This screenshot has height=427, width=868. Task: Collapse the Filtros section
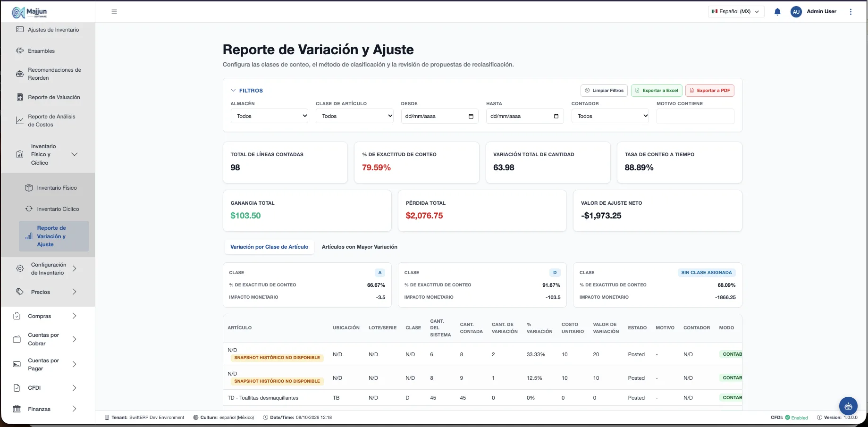(247, 91)
